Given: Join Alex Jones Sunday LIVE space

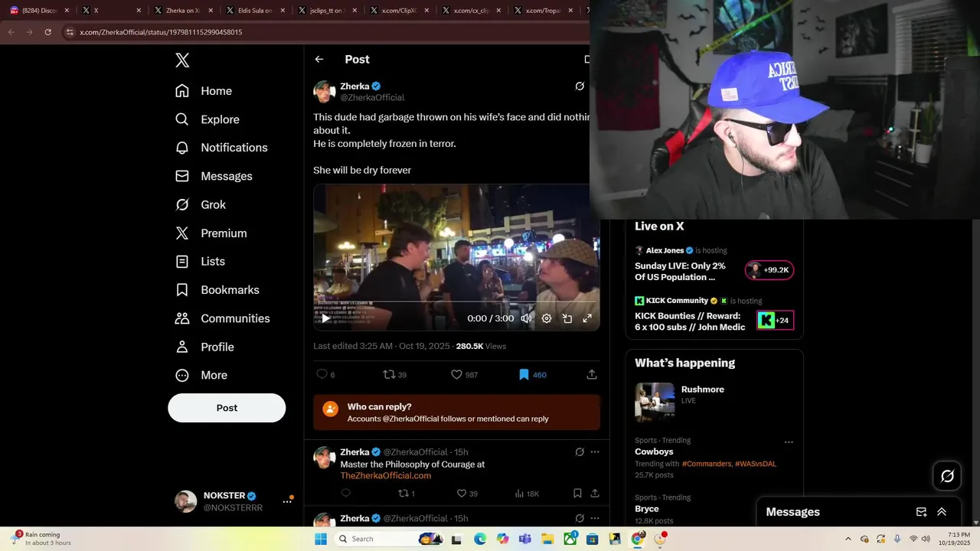Looking at the screenshot, I should [x=680, y=271].
